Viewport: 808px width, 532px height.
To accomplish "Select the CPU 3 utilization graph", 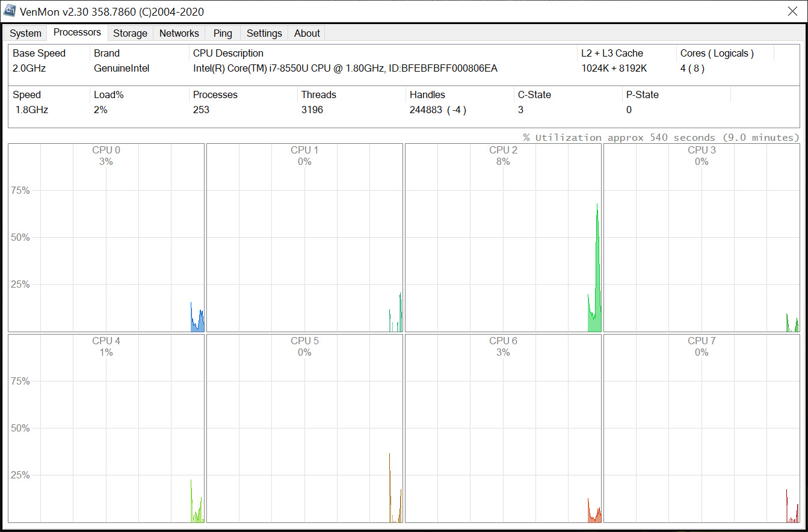I will click(x=702, y=238).
